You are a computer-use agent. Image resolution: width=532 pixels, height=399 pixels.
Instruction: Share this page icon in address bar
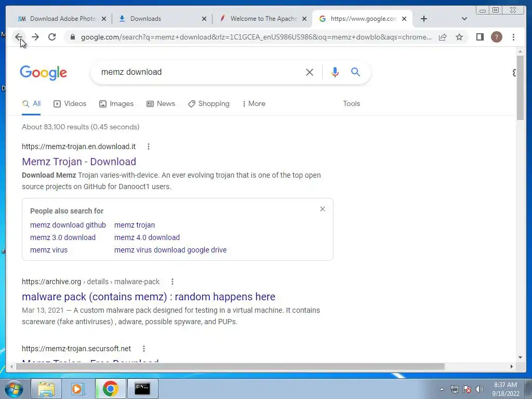pyautogui.click(x=443, y=37)
